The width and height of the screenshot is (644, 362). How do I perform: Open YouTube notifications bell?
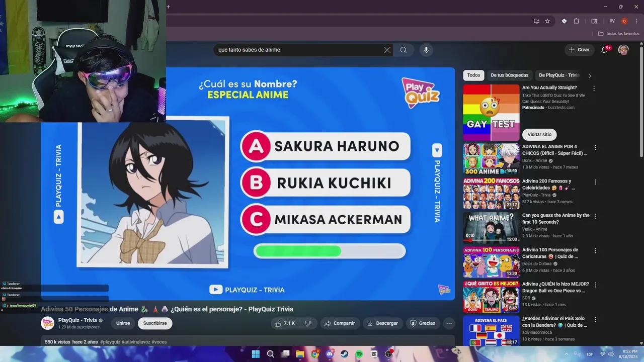click(x=605, y=50)
